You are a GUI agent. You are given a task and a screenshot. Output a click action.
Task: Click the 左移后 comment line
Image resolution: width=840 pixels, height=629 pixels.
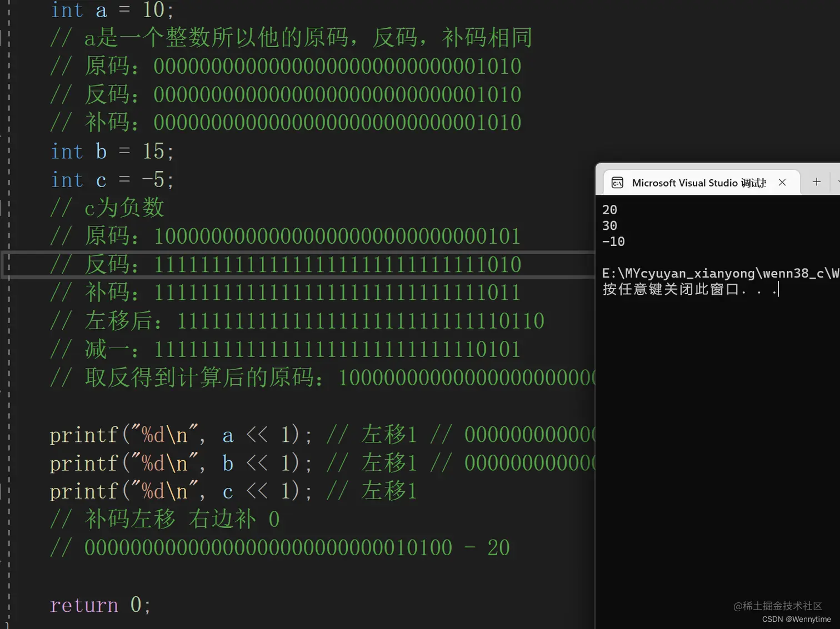pyautogui.click(x=297, y=321)
